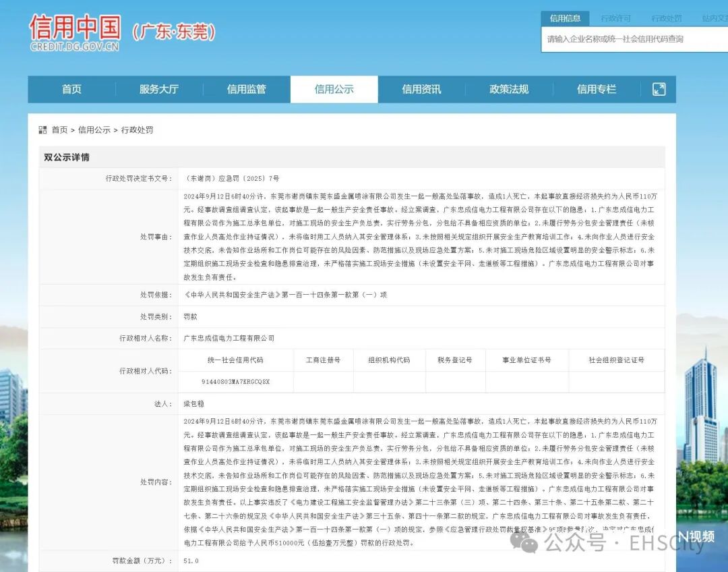Click the 处罚类别 label
Viewport: 728px width, 572px height.
point(156,316)
